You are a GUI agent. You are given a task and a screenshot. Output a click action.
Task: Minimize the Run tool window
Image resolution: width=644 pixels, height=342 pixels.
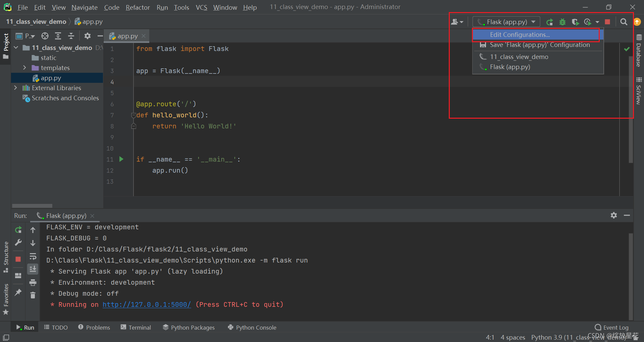(x=627, y=215)
